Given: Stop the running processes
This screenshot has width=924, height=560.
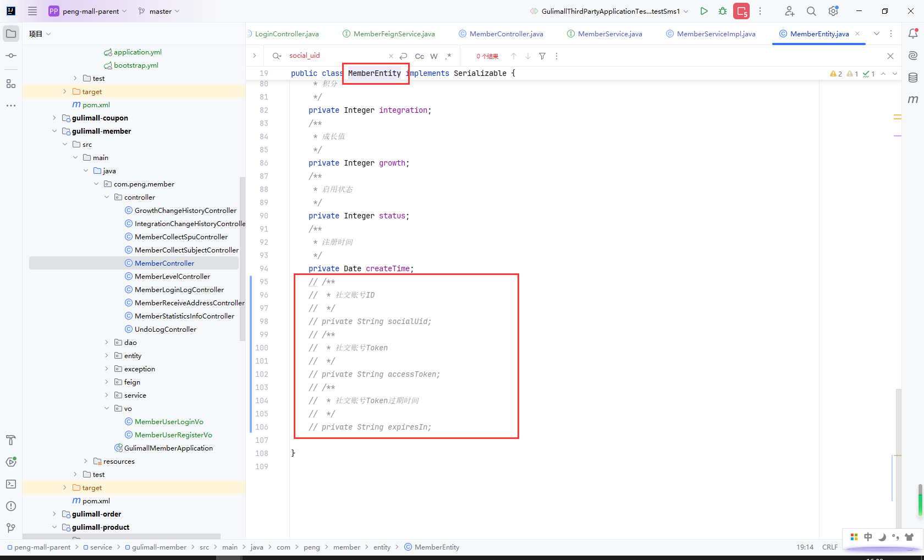Looking at the screenshot, I should [741, 11].
